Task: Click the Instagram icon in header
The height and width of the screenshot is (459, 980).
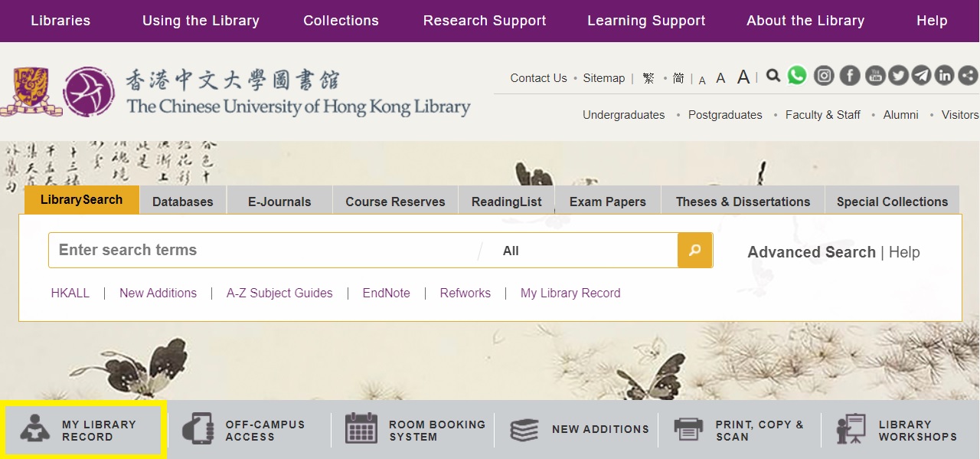Action: [824, 75]
